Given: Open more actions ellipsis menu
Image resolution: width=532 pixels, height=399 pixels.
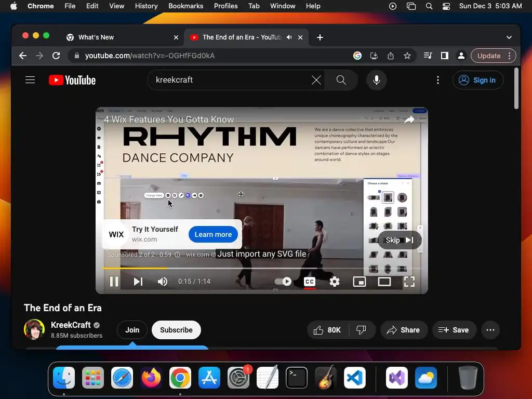Looking at the screenshot, I should (490, 330).
